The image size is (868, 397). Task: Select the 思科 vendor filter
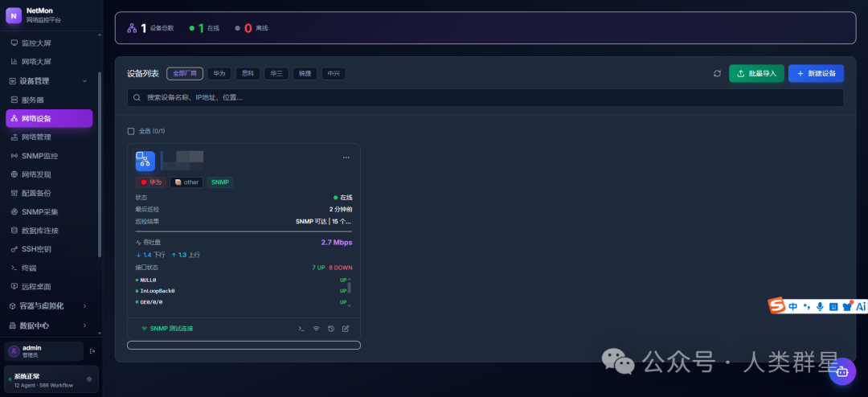(x=248, y=74)
